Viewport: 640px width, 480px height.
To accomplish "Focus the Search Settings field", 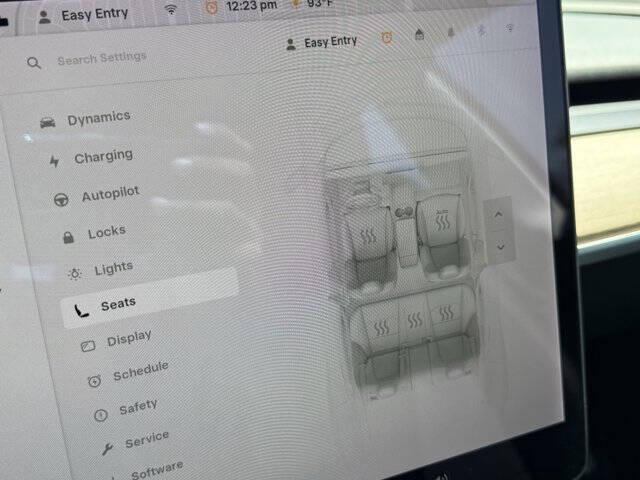I will [102, 58].
